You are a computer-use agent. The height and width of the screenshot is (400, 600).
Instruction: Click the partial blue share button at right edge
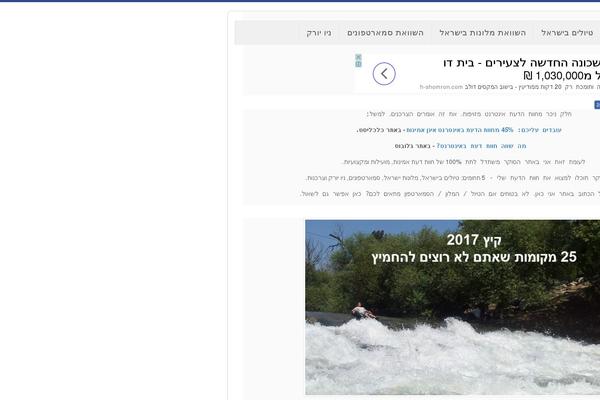click(597, 105)
